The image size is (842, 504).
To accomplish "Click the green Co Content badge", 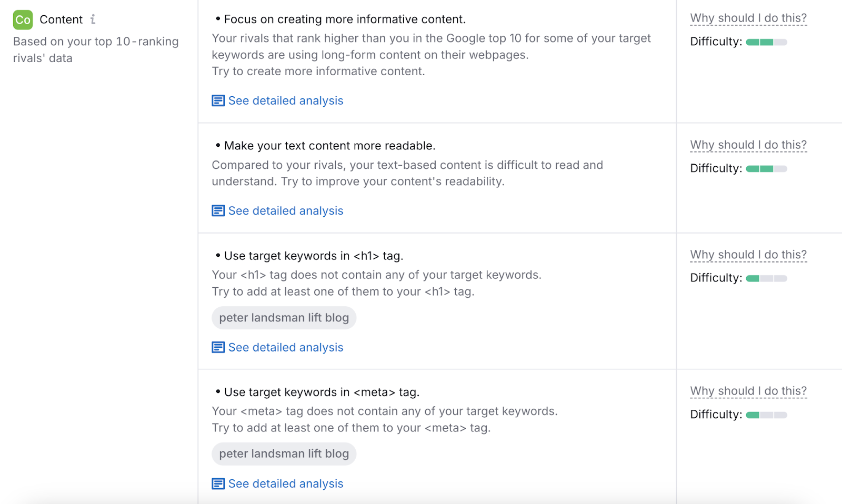I will coord(23,19).
